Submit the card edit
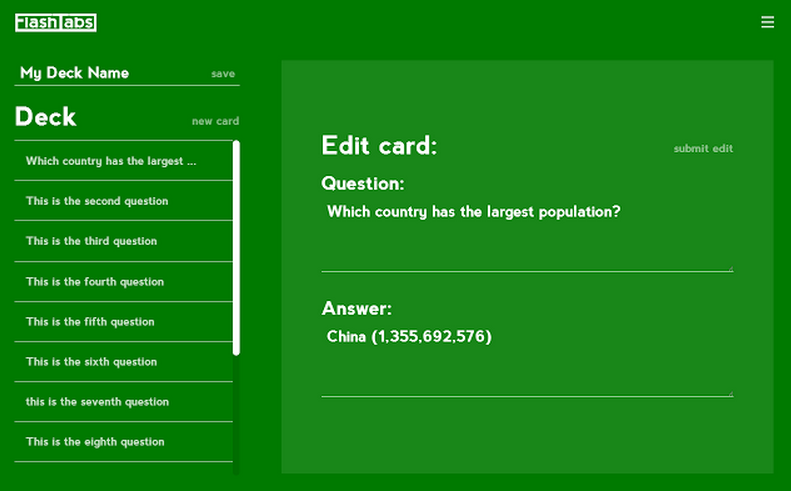791x491 pixels. click(x=703, y=148)
